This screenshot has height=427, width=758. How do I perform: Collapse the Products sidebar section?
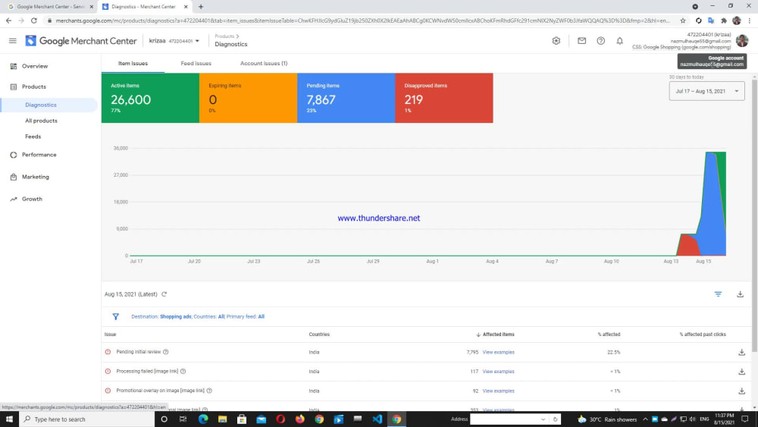click(34, 87)
